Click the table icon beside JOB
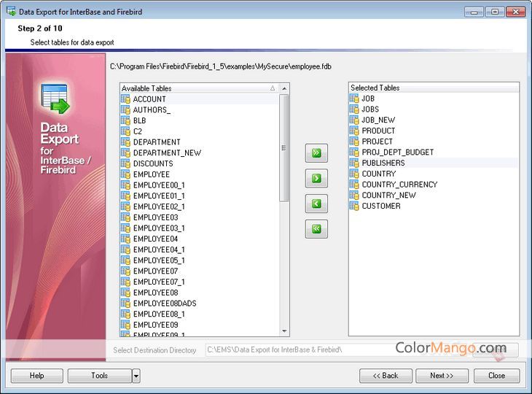 (x=354, y=98)
